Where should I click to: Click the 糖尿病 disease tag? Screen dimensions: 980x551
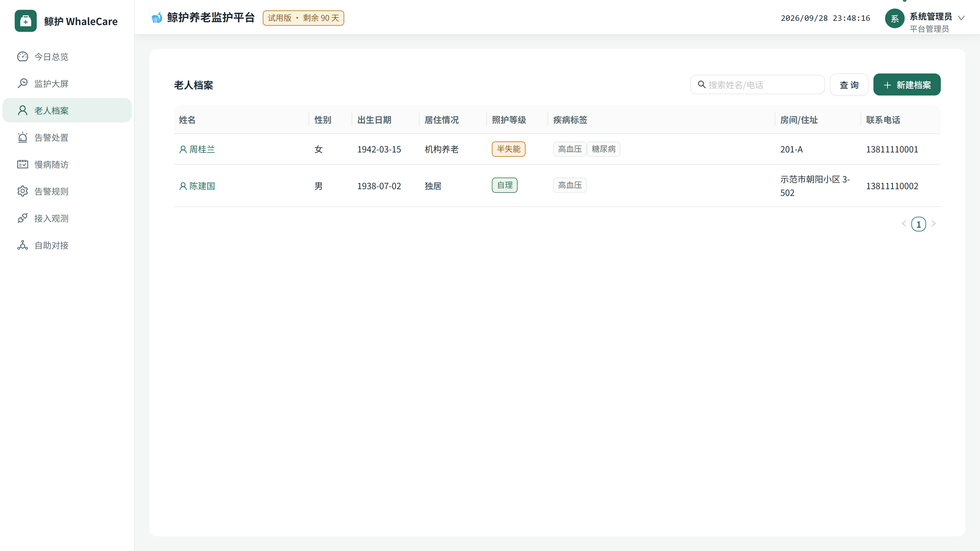pos(603,149)
